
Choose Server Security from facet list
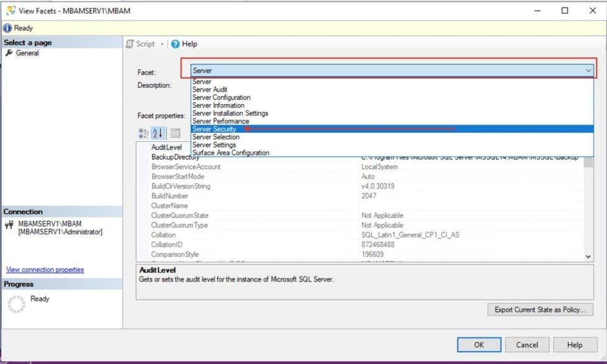[x=214, y=129]
